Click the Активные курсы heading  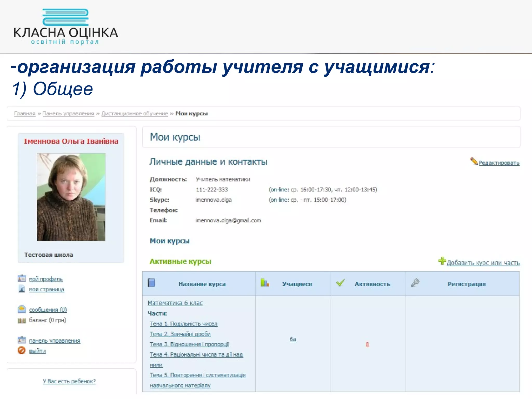tap(180, 262)
